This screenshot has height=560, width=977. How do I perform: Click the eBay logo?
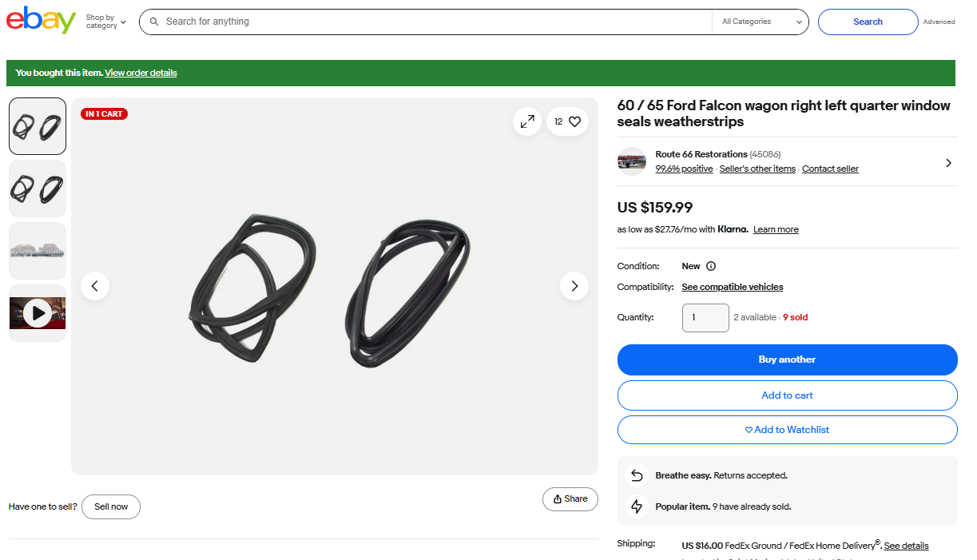pyautogui.click(x=41, y=21)
